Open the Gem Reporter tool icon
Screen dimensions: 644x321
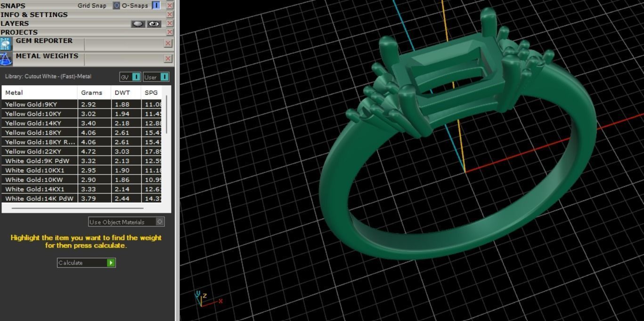6,44
